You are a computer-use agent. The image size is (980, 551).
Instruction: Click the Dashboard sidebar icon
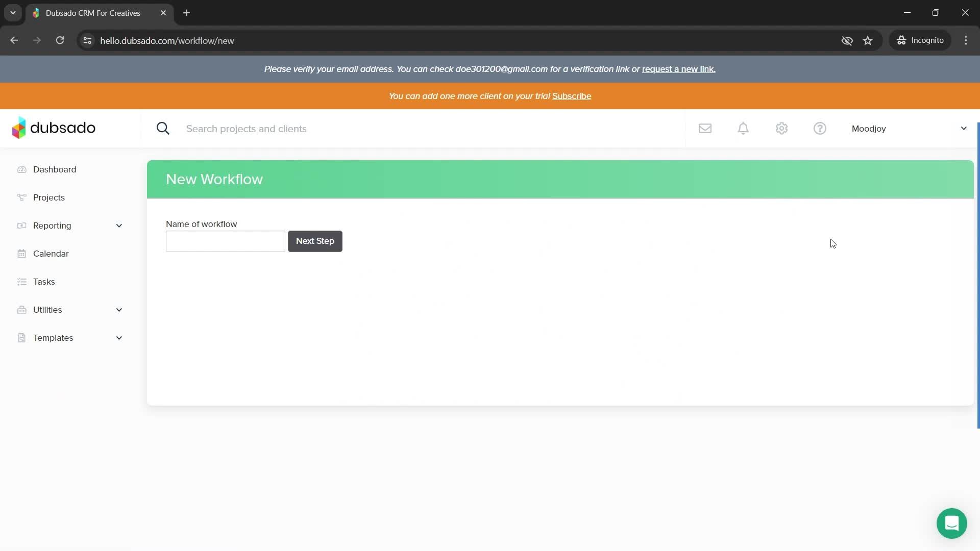click(x=21, y=169)
